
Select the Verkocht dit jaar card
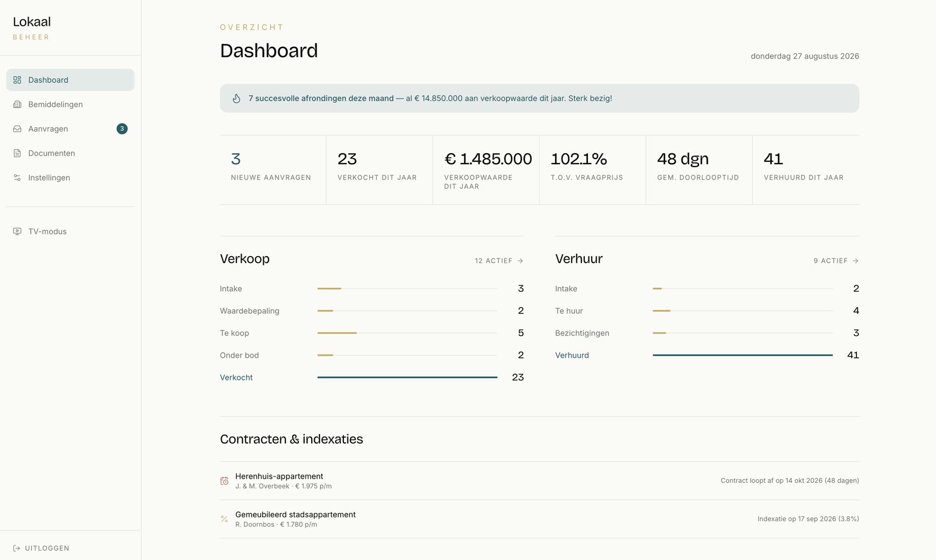379,170
